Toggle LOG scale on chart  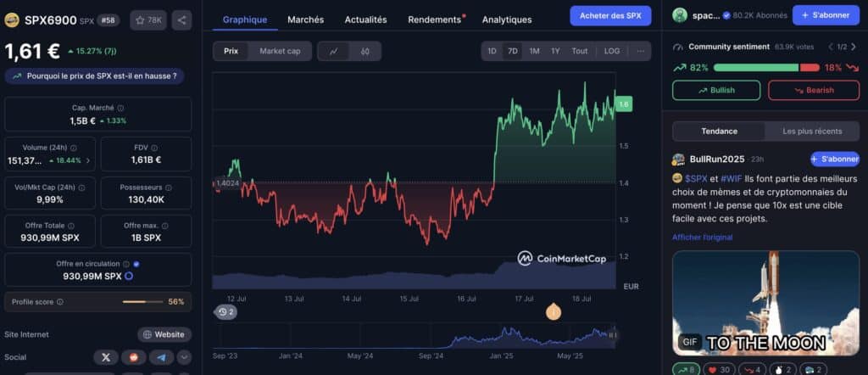tap(612, 51)
